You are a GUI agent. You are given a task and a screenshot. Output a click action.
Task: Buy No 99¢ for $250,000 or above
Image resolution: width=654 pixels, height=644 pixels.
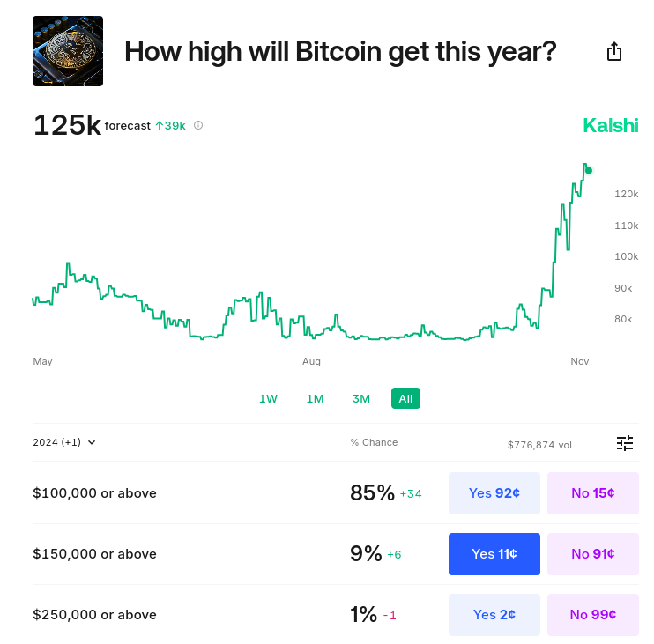point(592,615)
